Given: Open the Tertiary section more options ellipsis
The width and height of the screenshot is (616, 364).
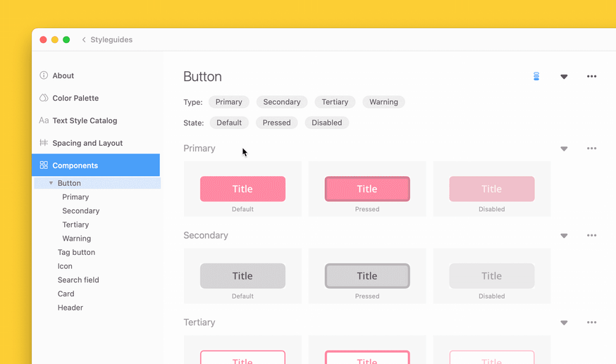Looking at the screenshot, I should click(x=591, y=322).
